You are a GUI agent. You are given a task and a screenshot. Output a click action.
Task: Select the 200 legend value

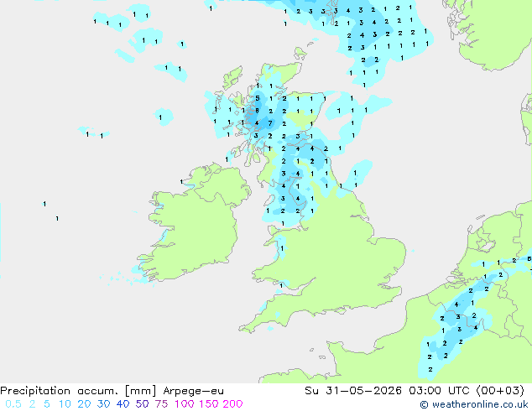pyautogui.click(x=232, y=404)
